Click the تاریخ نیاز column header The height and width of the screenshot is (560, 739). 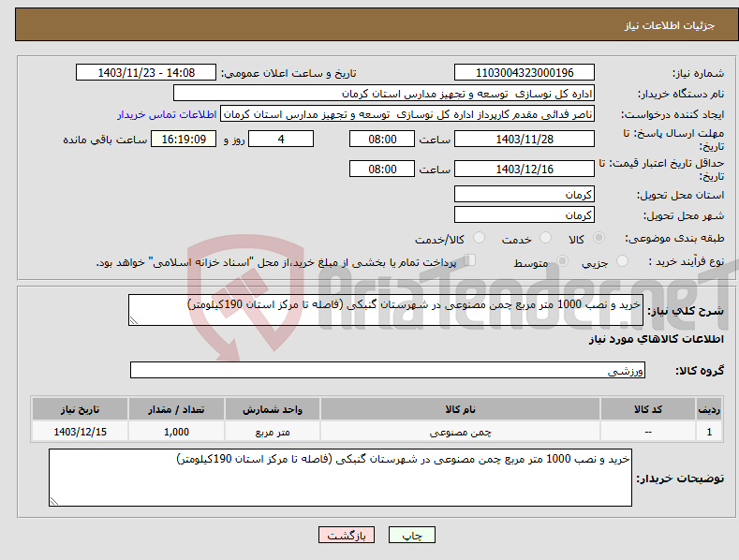[x=81, y=409]
